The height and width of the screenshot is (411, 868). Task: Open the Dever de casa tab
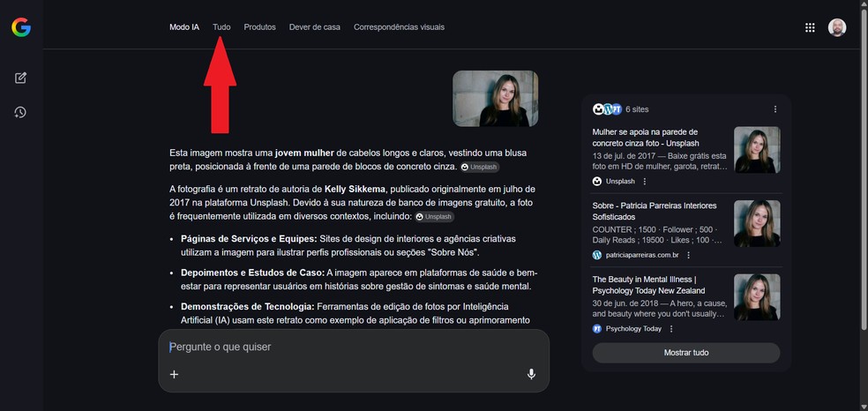(314, 27)
